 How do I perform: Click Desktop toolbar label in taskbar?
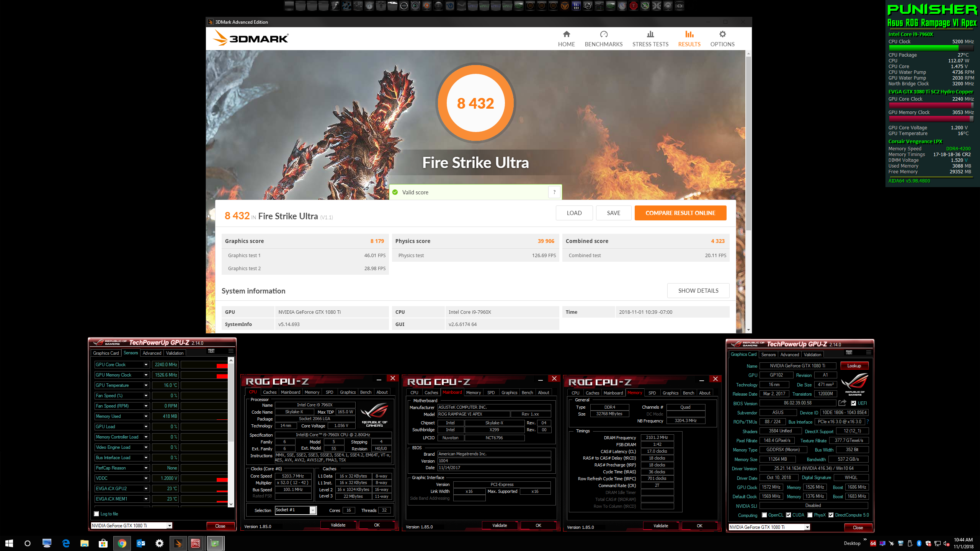852,543
